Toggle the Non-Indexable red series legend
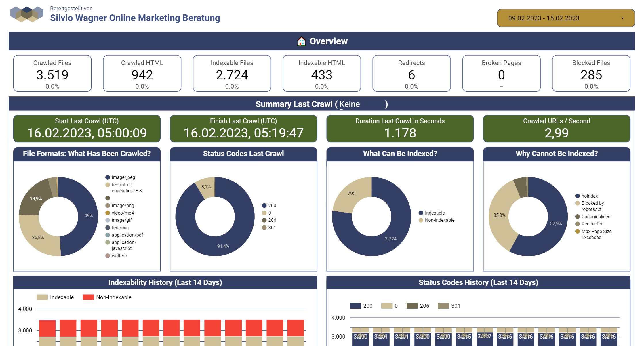 coord(107,297)
